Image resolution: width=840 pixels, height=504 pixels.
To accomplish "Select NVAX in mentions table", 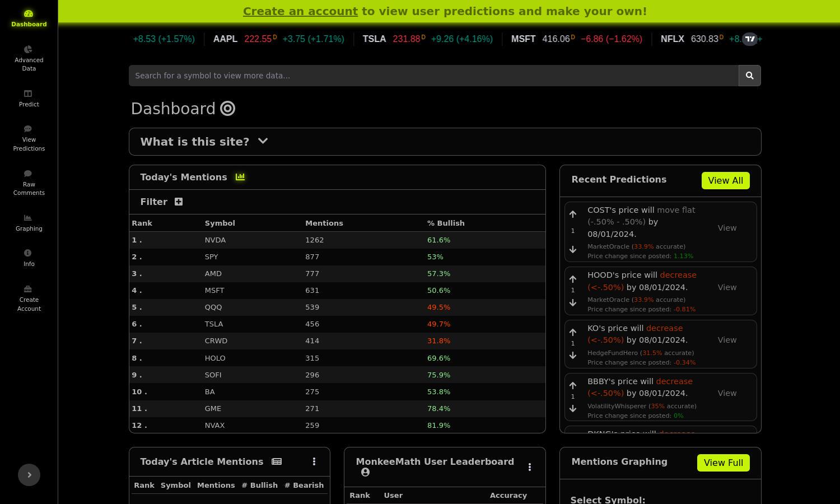I will pyautogui.click(x=214, y=425).
